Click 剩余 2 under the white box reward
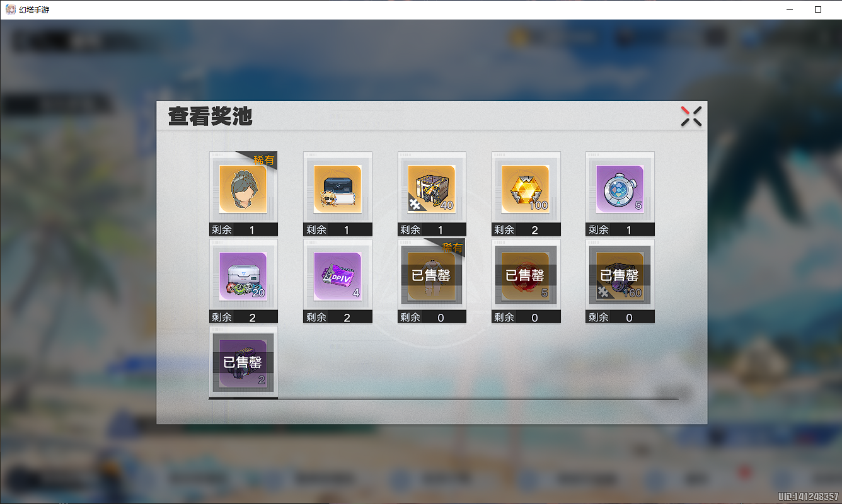The width and height of the screenshot is (842, 504). [x=243, y=318]
